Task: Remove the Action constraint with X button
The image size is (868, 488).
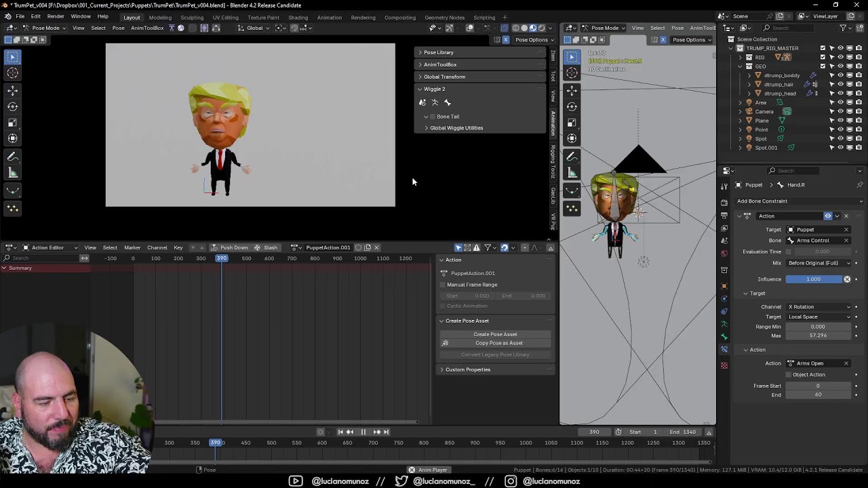Action: 846,216
